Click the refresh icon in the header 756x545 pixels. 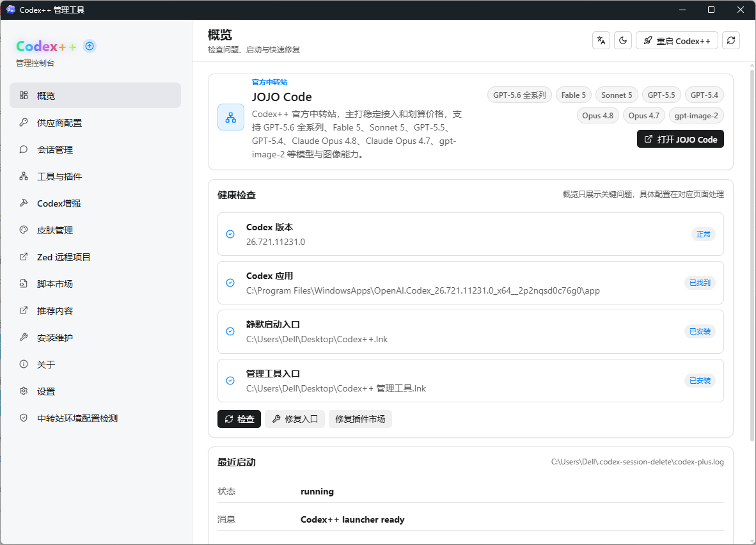tap(731, 40)
